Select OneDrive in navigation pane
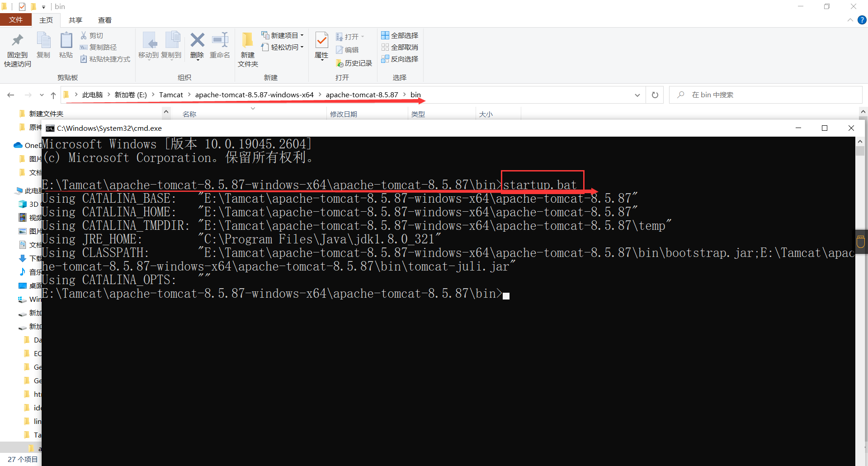The width and height of the screenshot is (868, 466). (27, 145)
